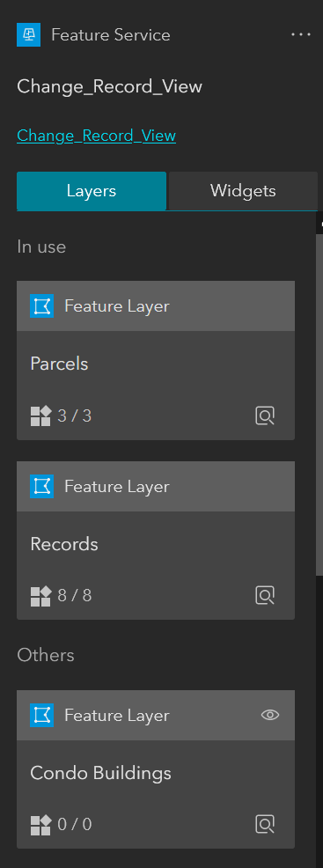
Task: Click the vertical scrollbar on the panel
Action: click(x=319, y=404)
